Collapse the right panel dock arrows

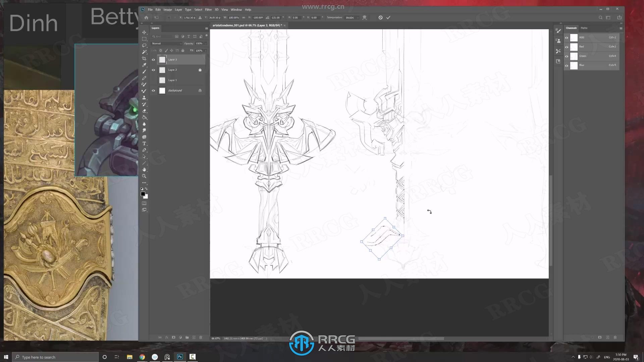click(621, 23)
